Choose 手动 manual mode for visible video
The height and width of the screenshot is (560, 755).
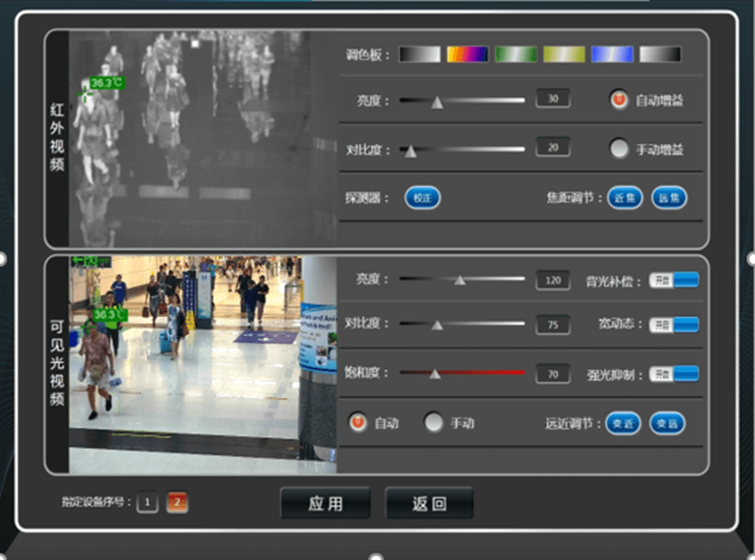tap(434, 423)
